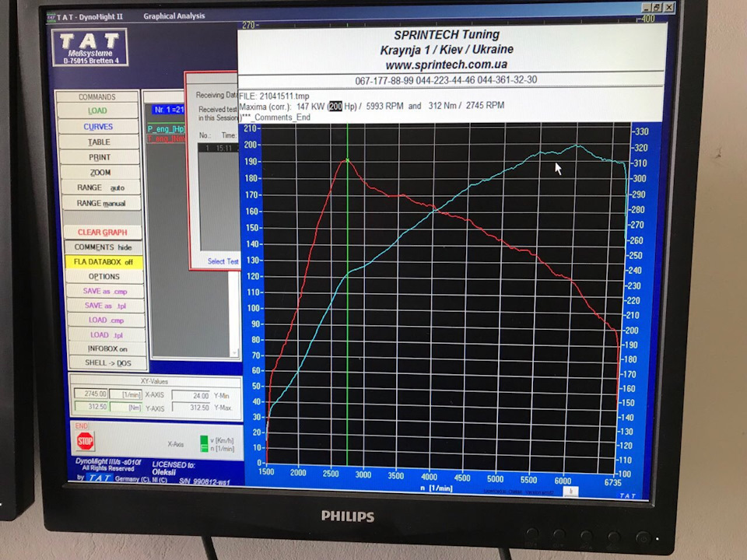Select the red T_eng curve legend
This screenshot has height=560, width=747.
pyautogui.click(x=165, y=138)
